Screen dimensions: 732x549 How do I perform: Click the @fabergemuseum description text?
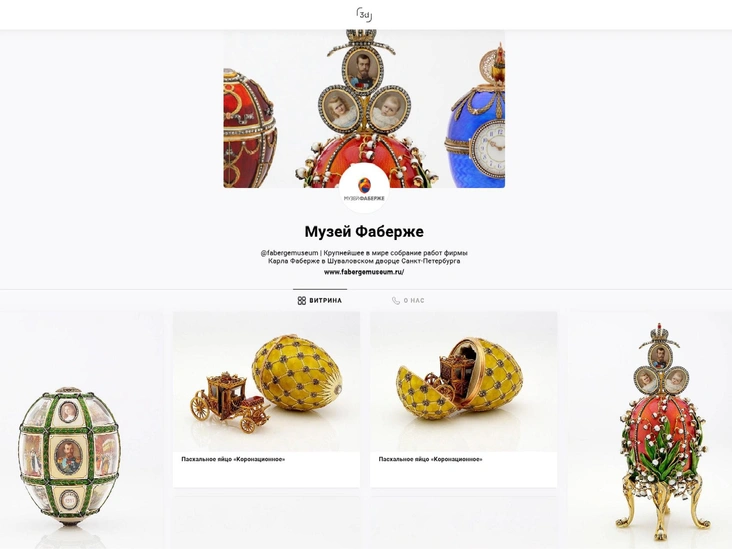coord(364,257)
